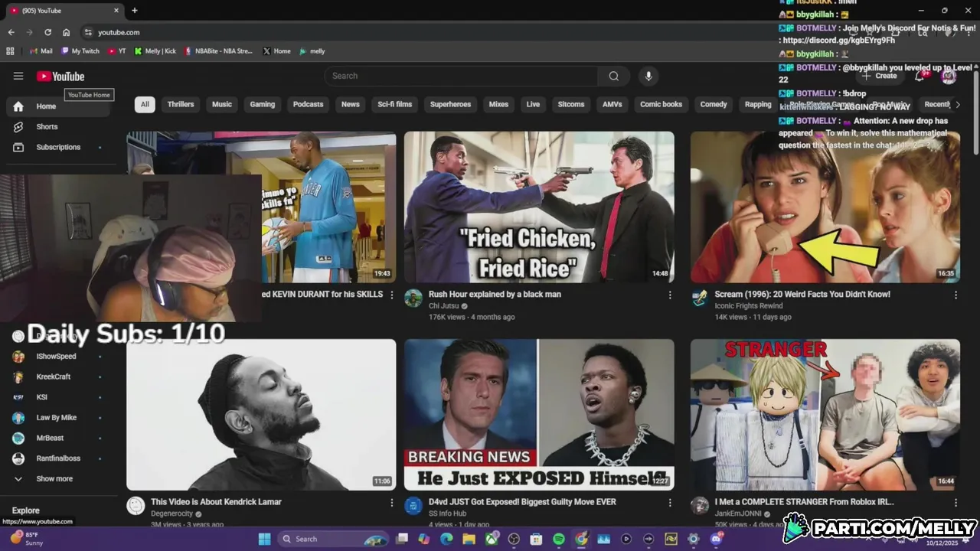This screenshot has width=980, height=551.
Task: Click the YouTube logo
Action: pos(60,76)
